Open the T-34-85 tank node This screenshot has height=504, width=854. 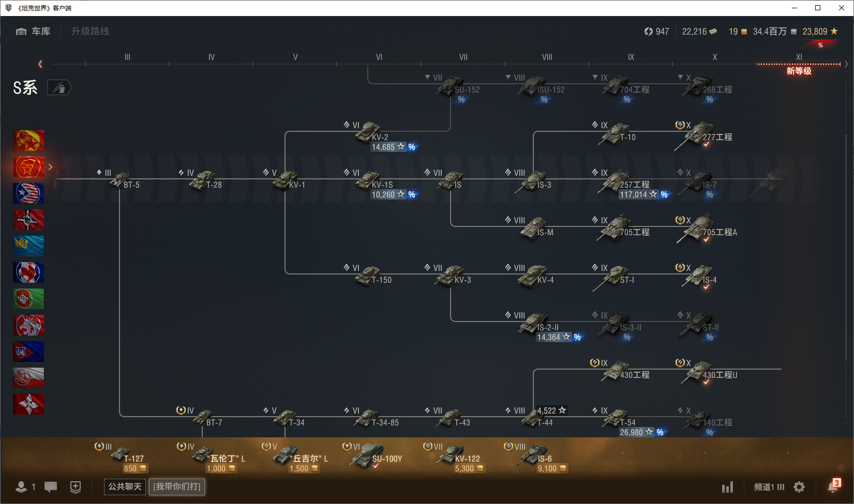tap(368, 418)
